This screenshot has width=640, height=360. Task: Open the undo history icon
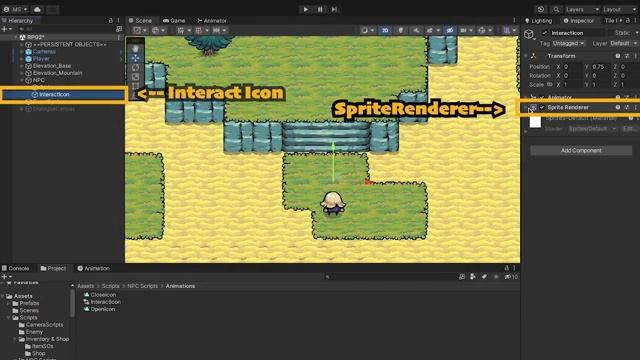point(541,9)
